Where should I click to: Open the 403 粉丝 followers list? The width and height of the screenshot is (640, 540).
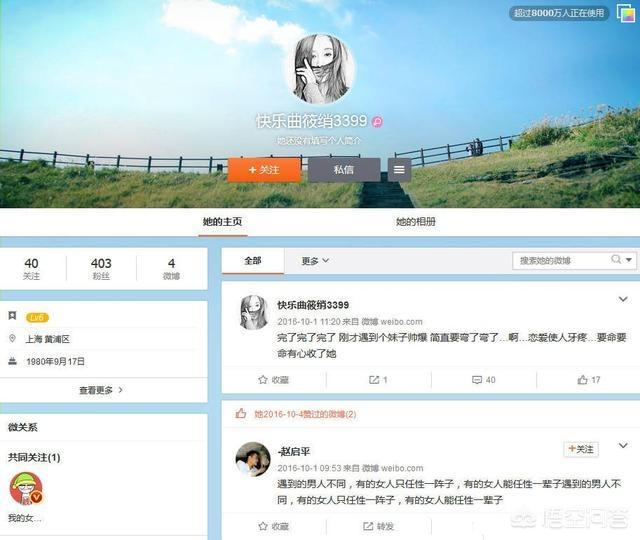pyautogui.click(x=101, y=269)
